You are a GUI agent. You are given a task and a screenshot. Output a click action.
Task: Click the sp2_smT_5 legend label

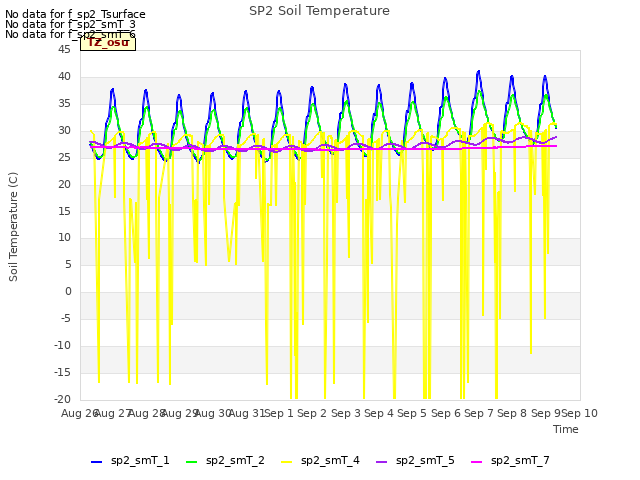(425, 461)
